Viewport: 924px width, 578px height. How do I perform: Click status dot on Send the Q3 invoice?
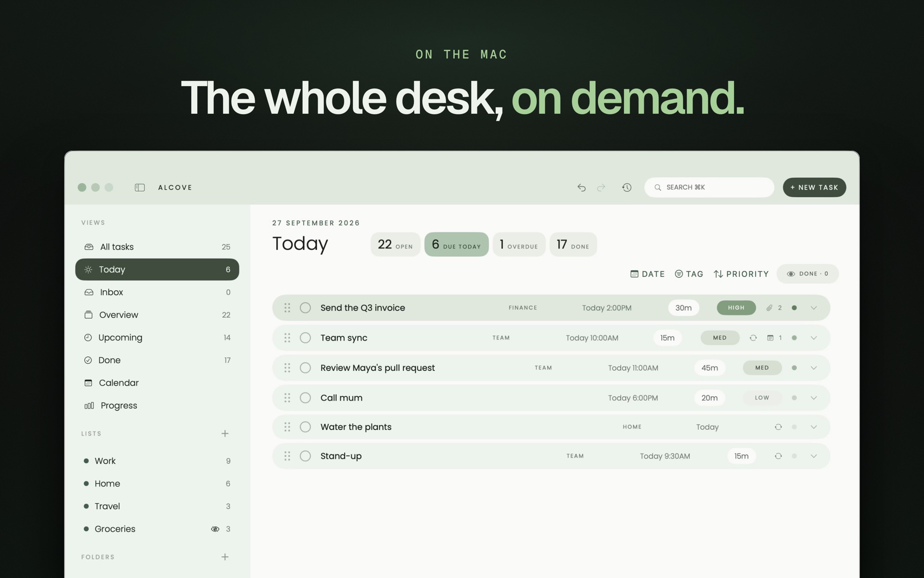(794, 308)
